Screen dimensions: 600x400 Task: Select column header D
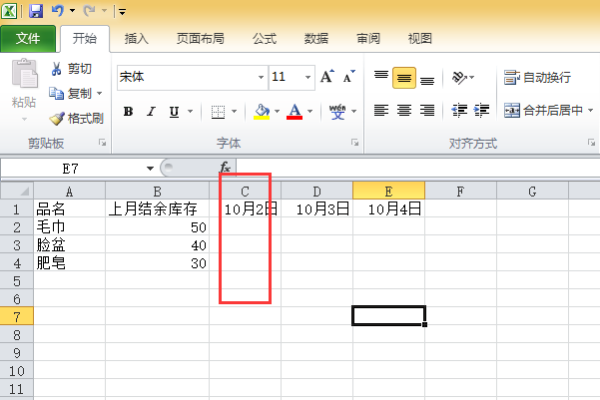[317, 191]
